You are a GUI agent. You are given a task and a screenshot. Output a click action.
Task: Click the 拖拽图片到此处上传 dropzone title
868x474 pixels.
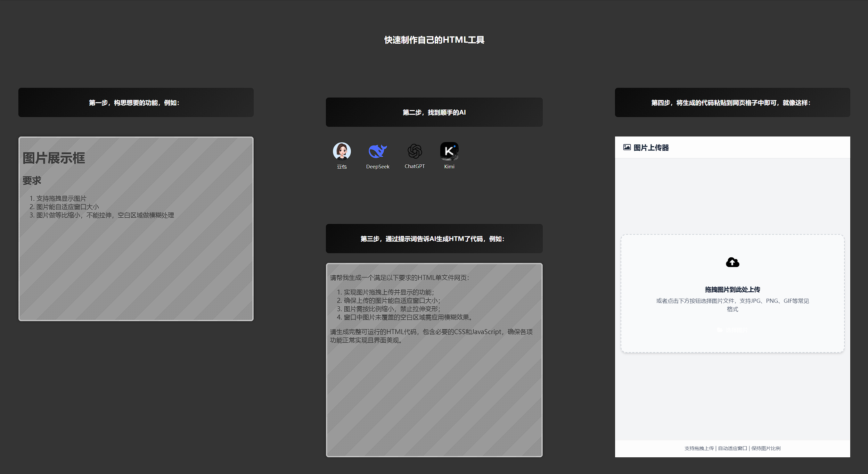pyautogui.click(x=732, y=289)
